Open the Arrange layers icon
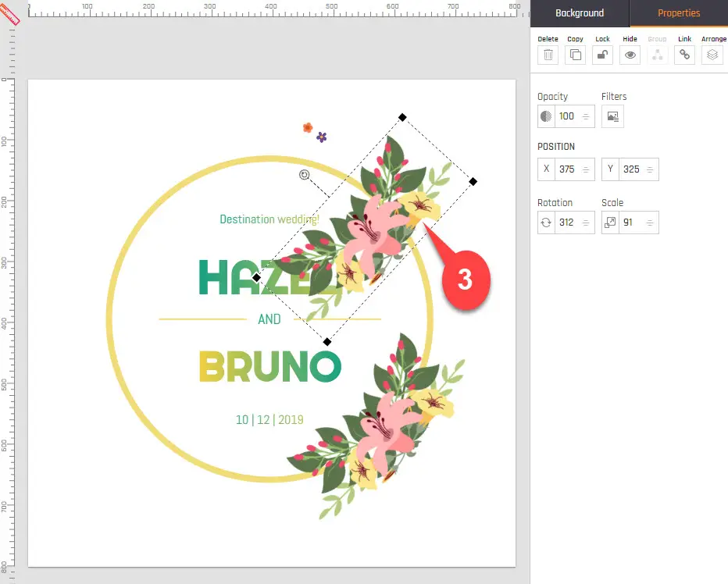 click(712, 55)
